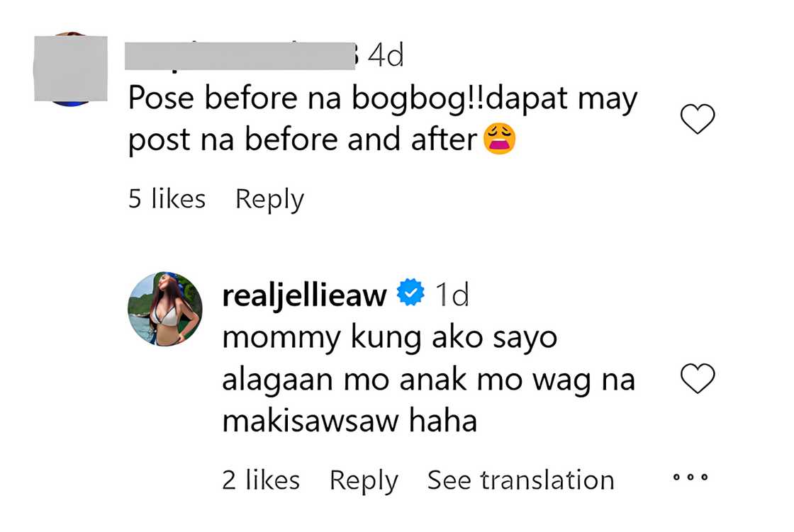The image size is (794, 532).
Task: Click 'See translation' under realjellieaw's reply
Action: (520, 480)
